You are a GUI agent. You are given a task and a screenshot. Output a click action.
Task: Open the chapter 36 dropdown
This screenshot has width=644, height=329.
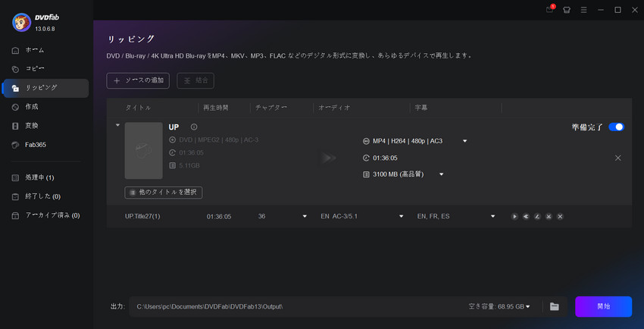tap(305, 216)
